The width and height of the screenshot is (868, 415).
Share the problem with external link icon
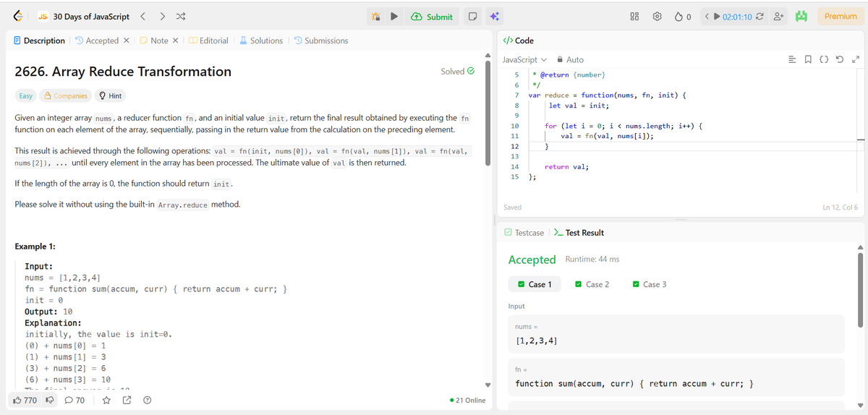[127, 400]
